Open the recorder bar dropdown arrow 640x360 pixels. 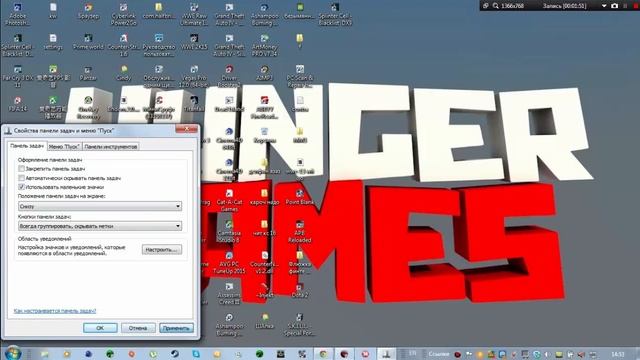[604, 6]
